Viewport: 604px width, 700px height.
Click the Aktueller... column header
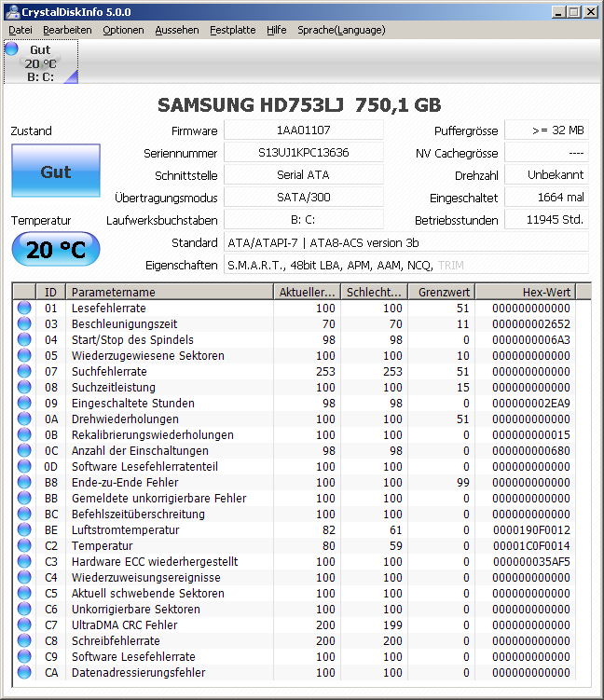308,292
